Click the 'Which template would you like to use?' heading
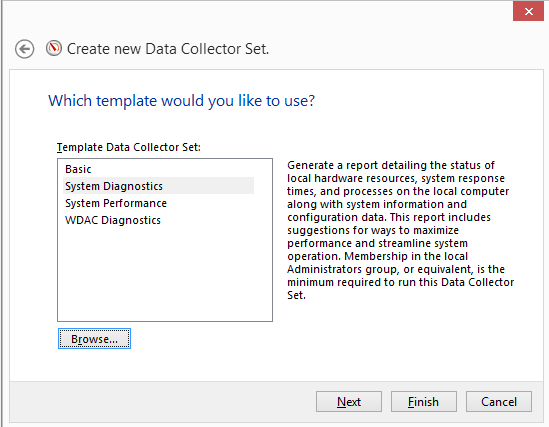Viewport: 549px width, 427px height. pyautogui.click(x=181, y=101)
